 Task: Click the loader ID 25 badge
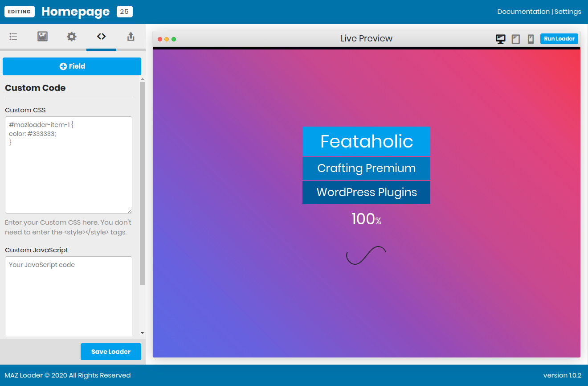(124, 12)
